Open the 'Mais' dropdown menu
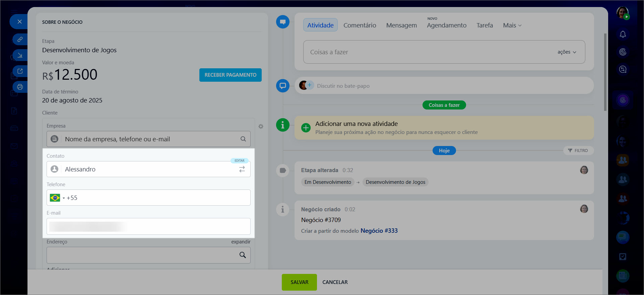 [512, 25]
